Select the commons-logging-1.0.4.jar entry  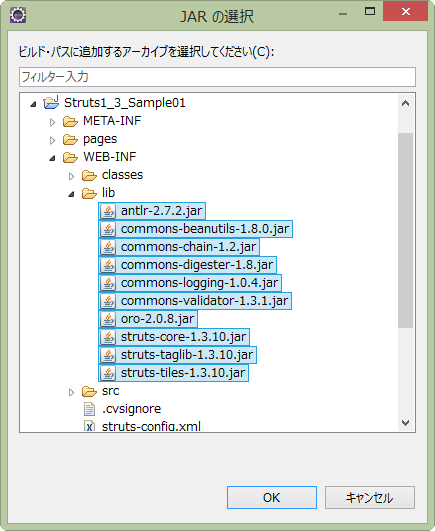(x=190, y=283)
